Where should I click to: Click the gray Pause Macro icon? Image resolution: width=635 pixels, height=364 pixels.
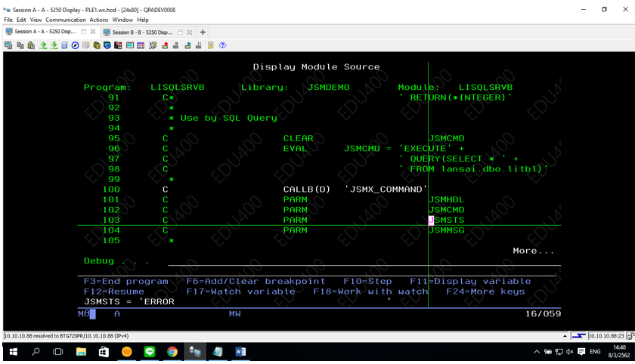(198, 45)
